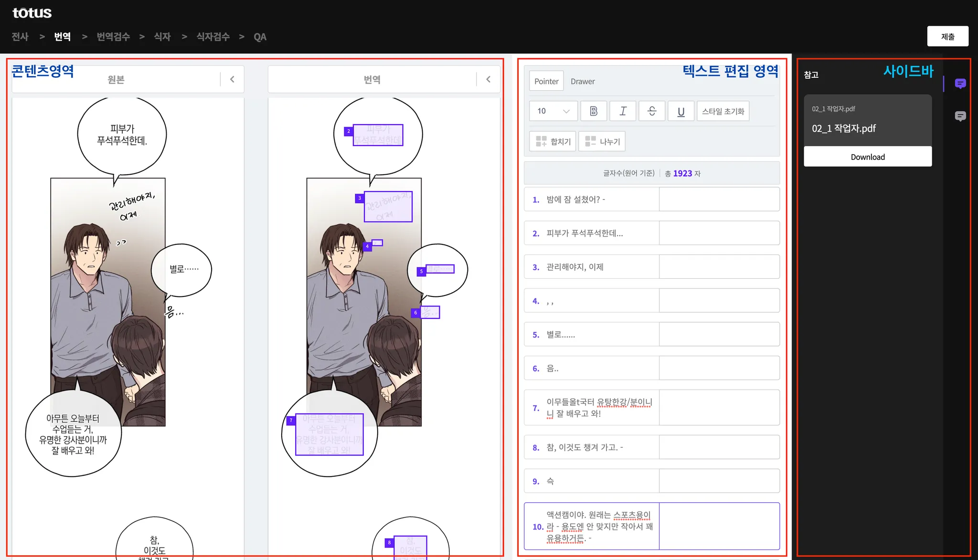Collapse the 원본 panel chevron
The image size is (978, 560).
pyautogui.click(x=232, y=79)
